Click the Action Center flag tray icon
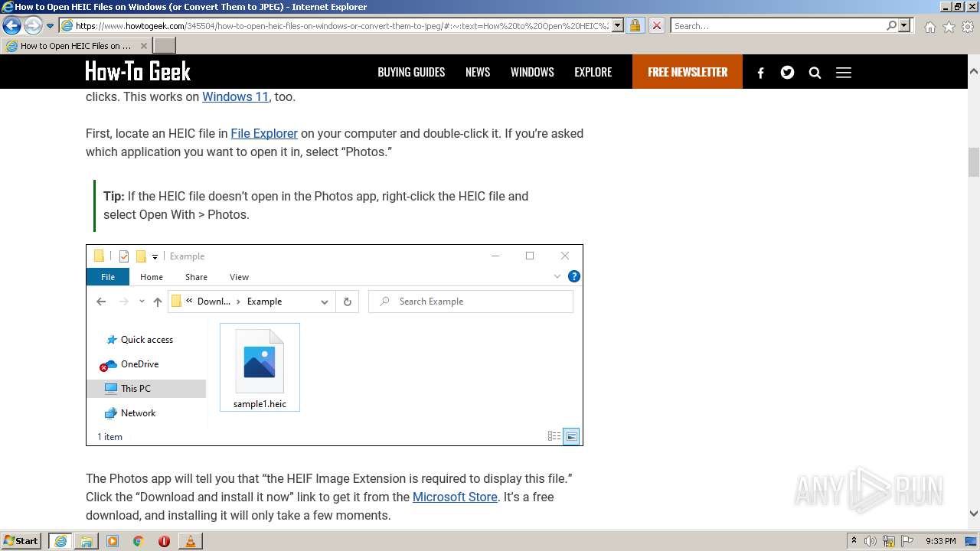 click(x=907, y=541)
